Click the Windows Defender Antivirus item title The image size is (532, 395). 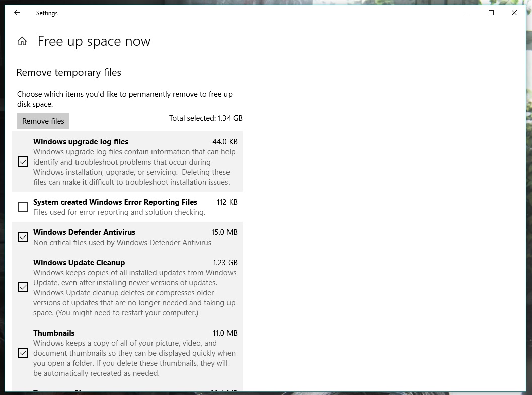(84, 232)
